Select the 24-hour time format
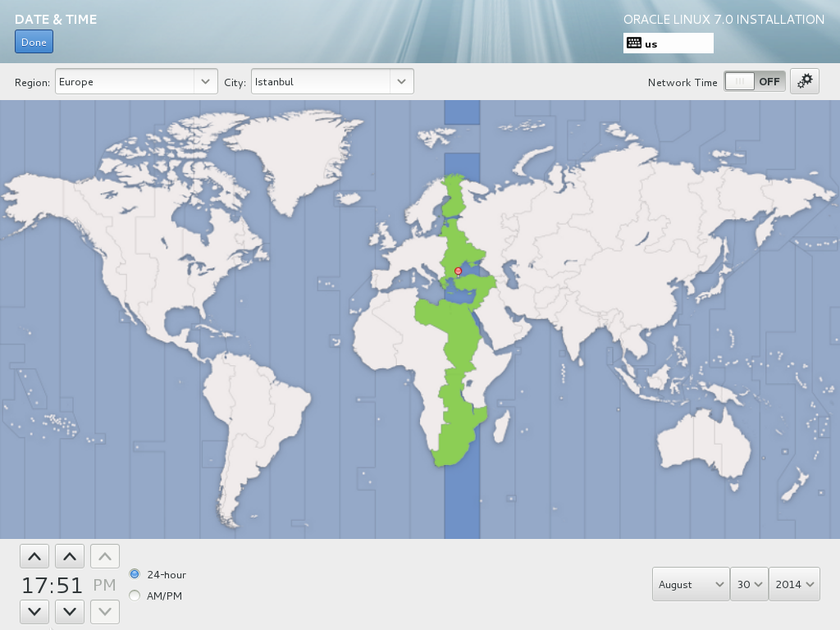 click(135, 574)
